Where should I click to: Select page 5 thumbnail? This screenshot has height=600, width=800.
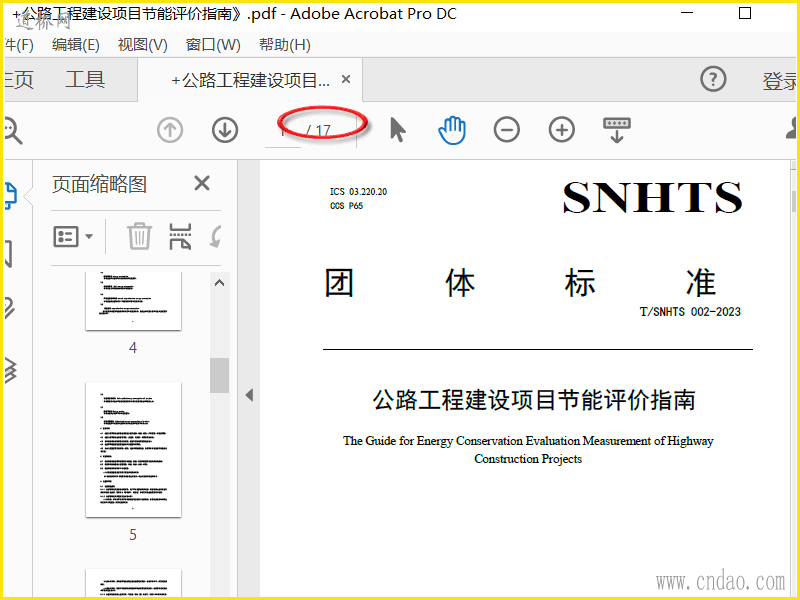(133, 449)
